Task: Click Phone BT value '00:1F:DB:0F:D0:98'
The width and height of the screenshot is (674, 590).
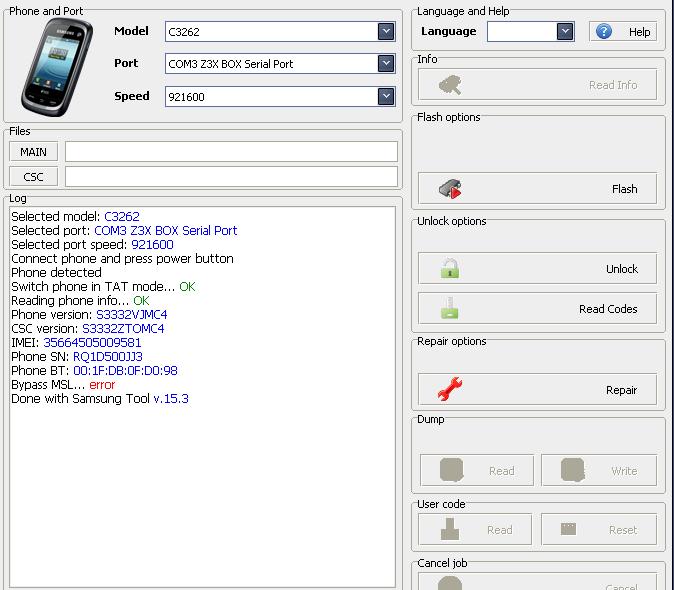Action: click(x=125, y=370)
